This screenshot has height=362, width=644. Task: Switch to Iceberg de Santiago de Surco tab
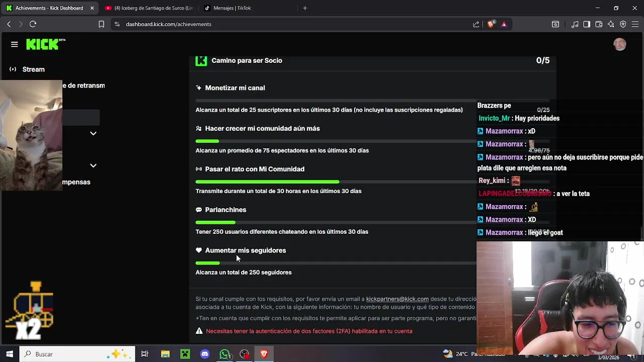(149, 8)
